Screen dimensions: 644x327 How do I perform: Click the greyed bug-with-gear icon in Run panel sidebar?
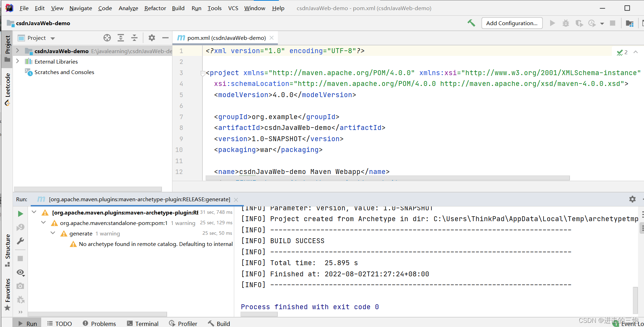pyautogui.click(x=20, y=299)
